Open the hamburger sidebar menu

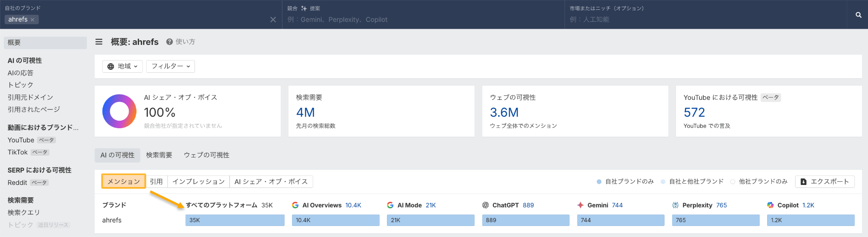(x=99, y=42)
